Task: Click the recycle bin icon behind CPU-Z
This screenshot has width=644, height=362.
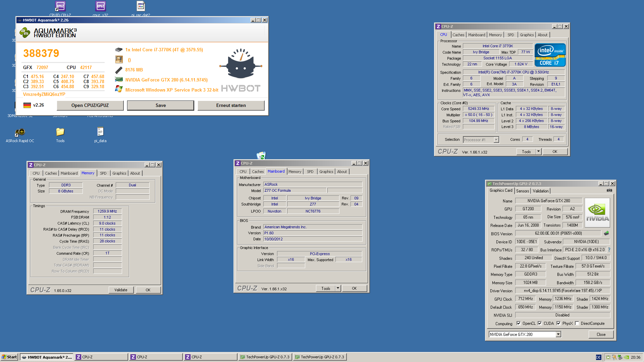Action: [x=261, y=156]
